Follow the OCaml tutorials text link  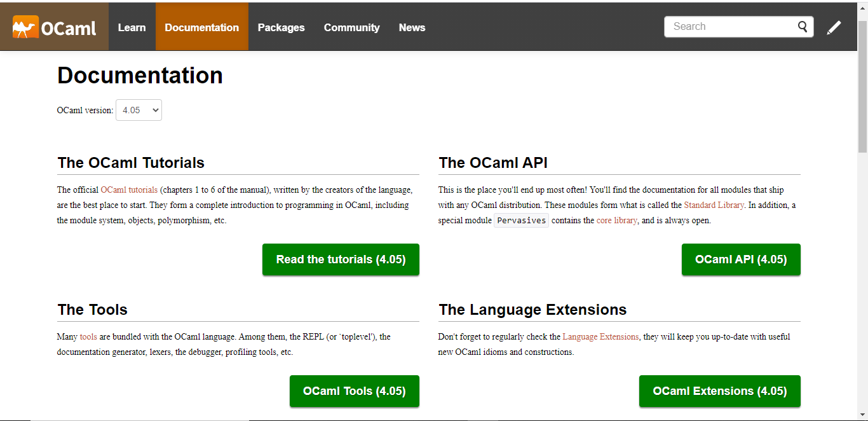129,190
